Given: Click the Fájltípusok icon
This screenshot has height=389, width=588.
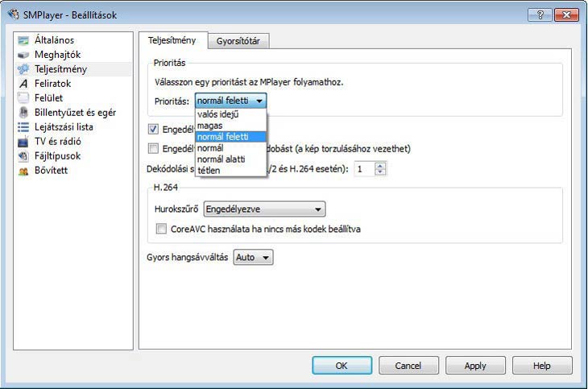Looking at the screenshot, I should [23, 156].
